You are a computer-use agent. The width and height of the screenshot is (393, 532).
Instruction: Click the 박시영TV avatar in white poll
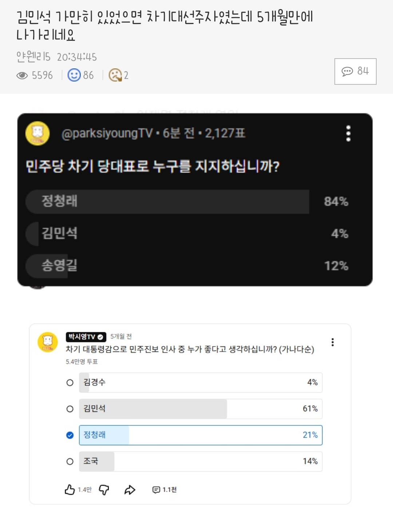(x=48, y=342)
